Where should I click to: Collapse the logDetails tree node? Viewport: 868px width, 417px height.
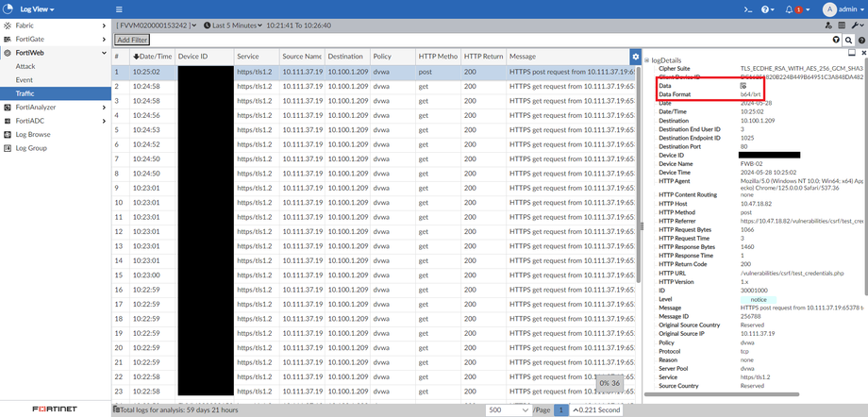tap(646, 60)
